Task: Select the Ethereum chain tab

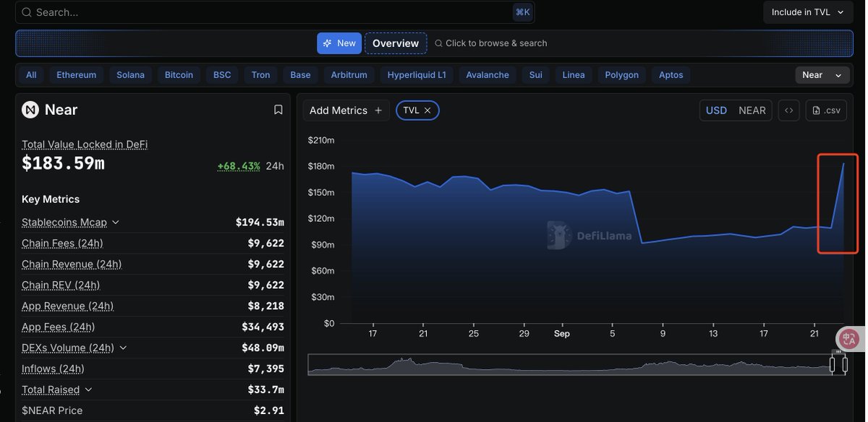Action: pyautogui.click(x=76, y=75)
